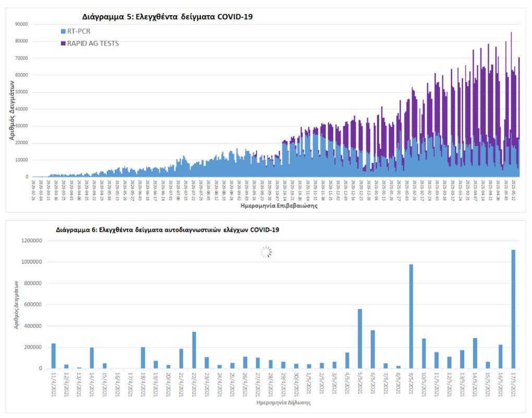Click the 5/5/2021 bar in chart 6
532x418 pixels.
tap(360, 339)
